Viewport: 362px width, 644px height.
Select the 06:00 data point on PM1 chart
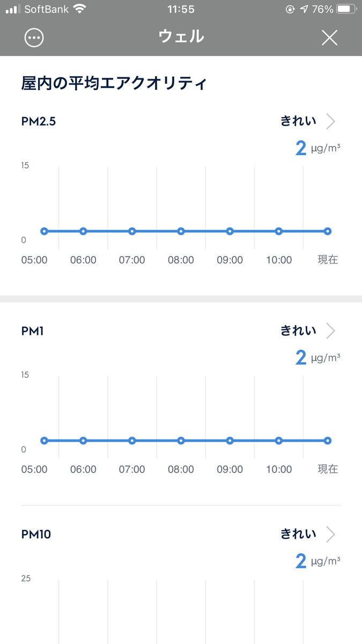(83, 441)
